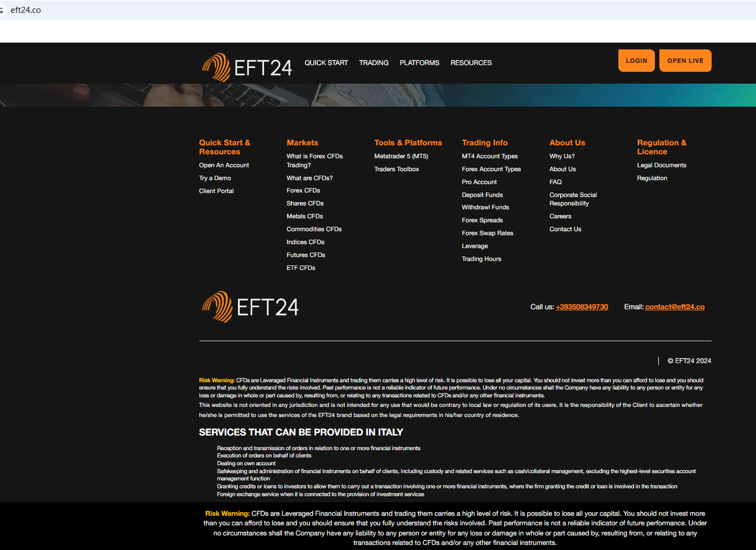756x550 pixels.
Task: Open the FAQ page
Action: pos(555,182)
